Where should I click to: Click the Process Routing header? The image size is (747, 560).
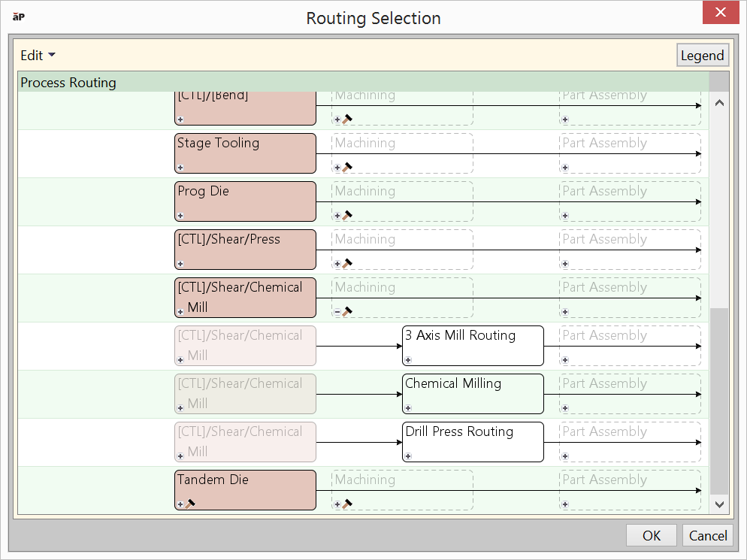pyautogui.click(x=68, y=83)
